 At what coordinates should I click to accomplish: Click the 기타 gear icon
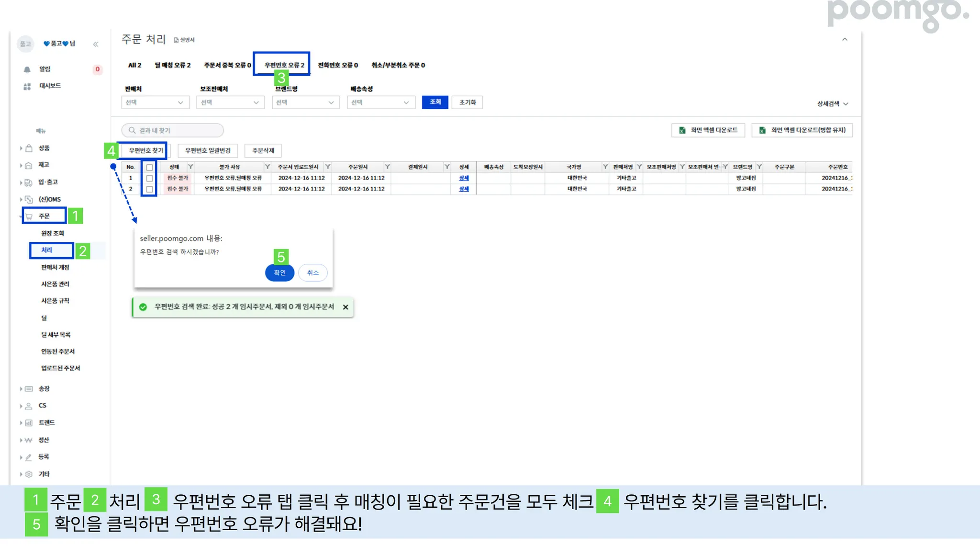pyautogui.click(x=29, y=474)
